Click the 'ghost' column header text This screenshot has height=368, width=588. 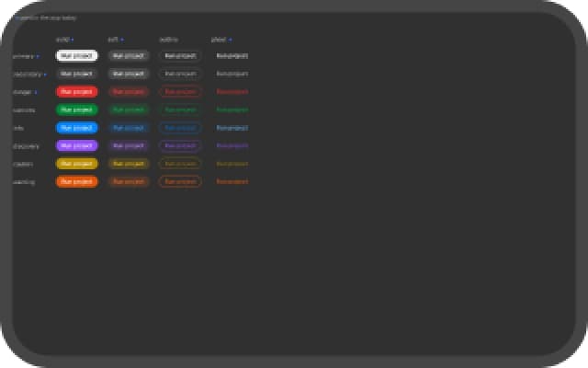pos(219,40)
